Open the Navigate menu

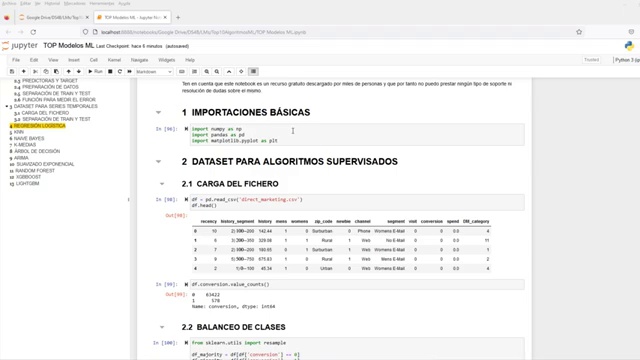140,60
